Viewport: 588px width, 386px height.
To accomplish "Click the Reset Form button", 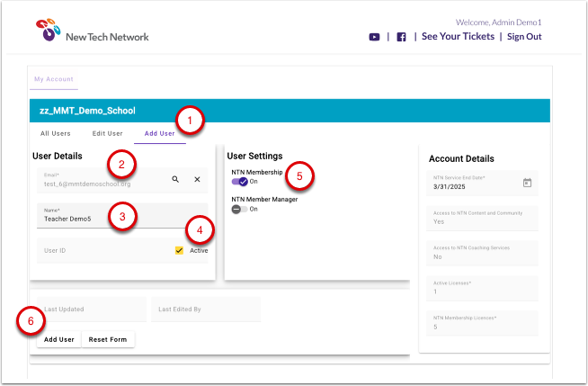I will (109, 339).
